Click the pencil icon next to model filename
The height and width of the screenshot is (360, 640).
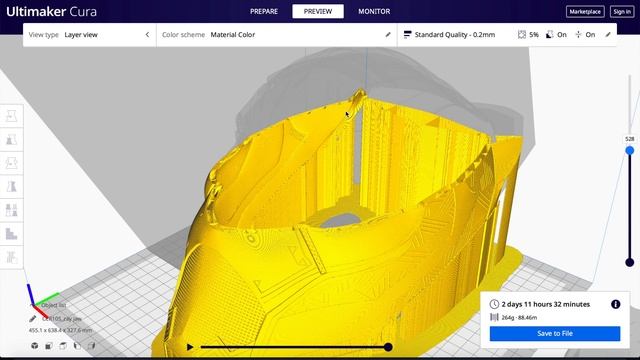pos(33,318)
